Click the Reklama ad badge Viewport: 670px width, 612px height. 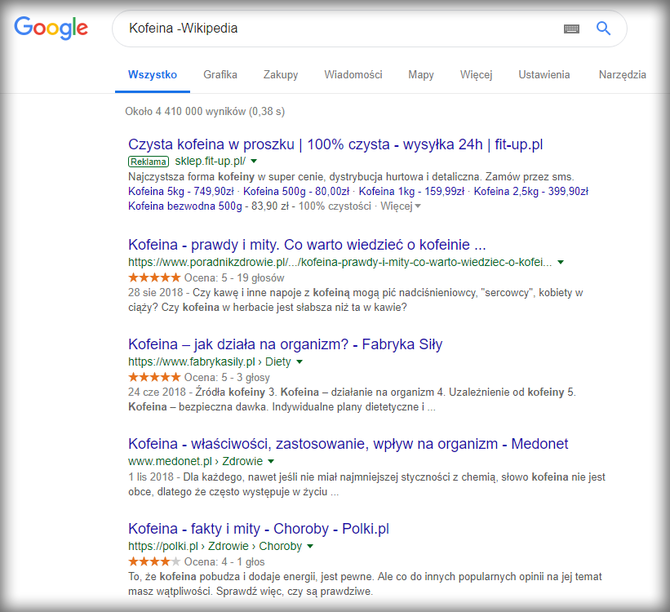148,162
